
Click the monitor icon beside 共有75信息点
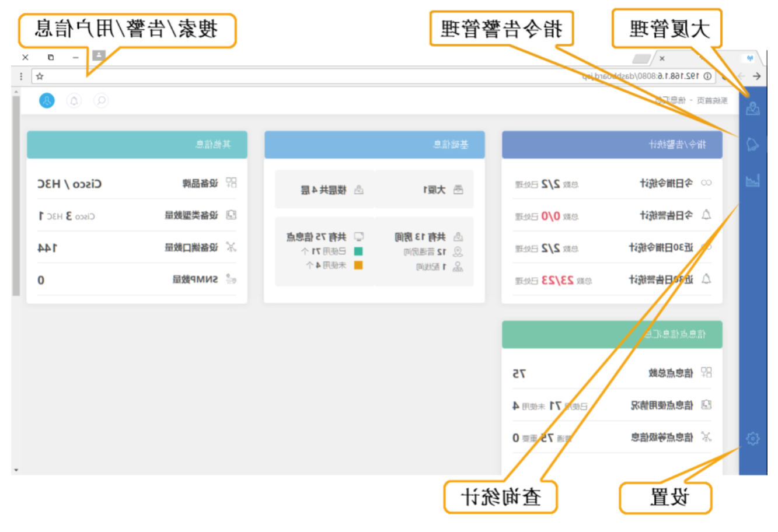[x=359, y=237]
